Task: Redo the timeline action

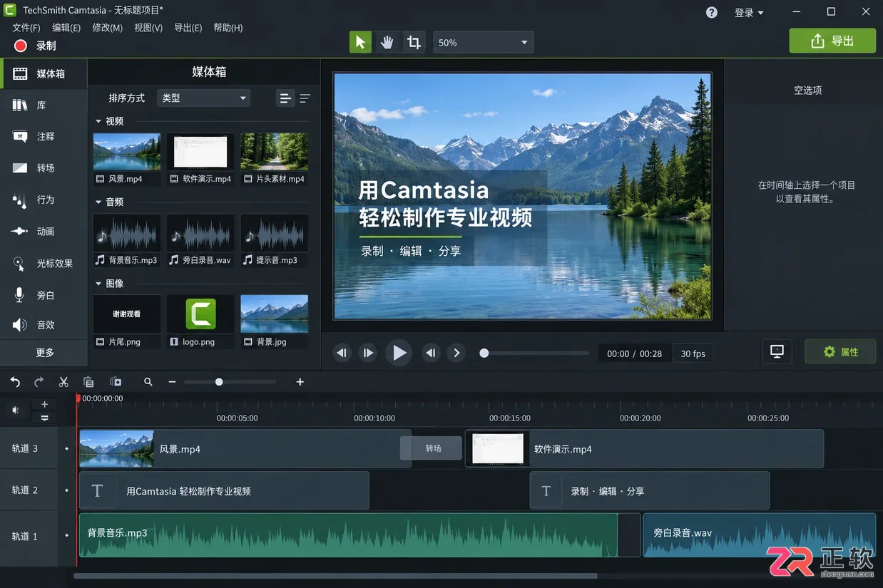Action: tap(39, 382)
